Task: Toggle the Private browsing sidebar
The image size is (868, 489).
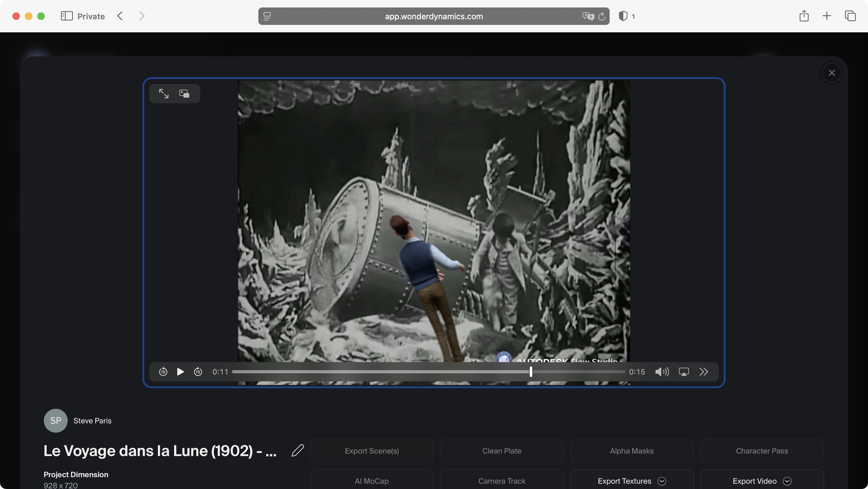Action: [x=67, y=16]
